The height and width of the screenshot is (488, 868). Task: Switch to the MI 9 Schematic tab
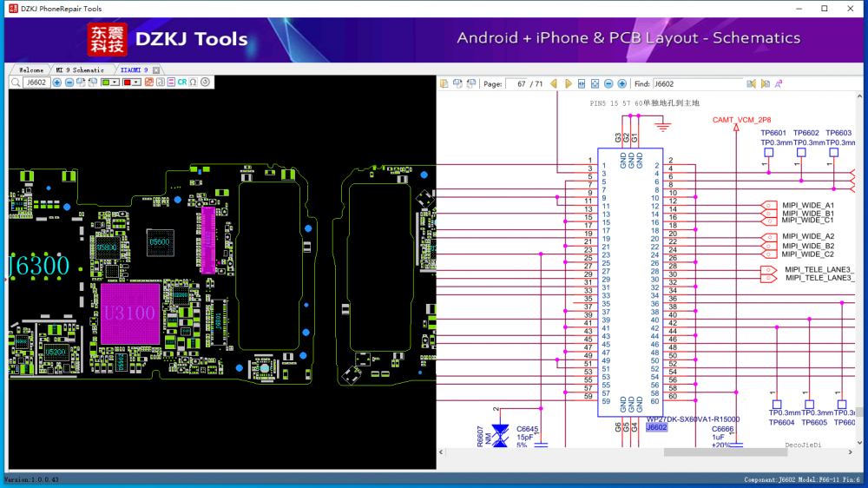(80, 69)
